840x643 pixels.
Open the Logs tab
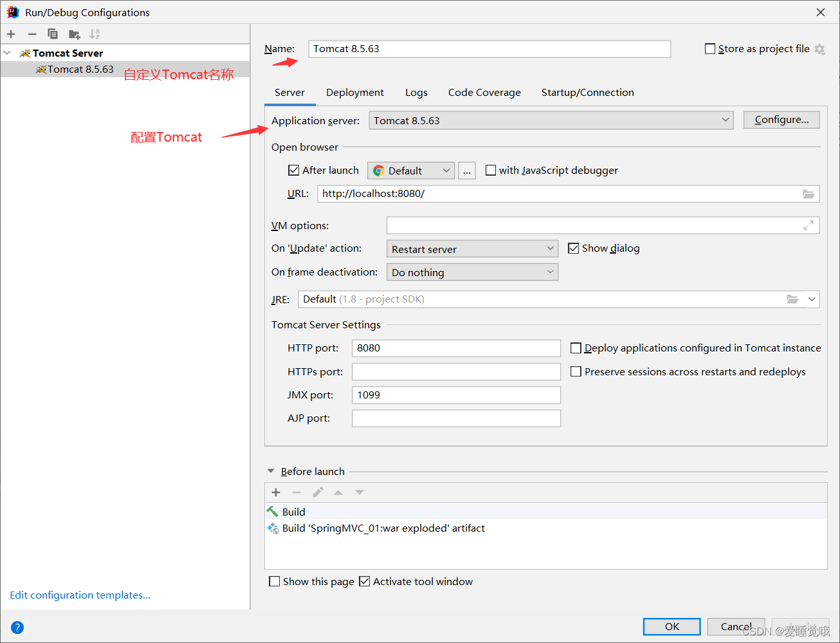[x=416, y=93]
